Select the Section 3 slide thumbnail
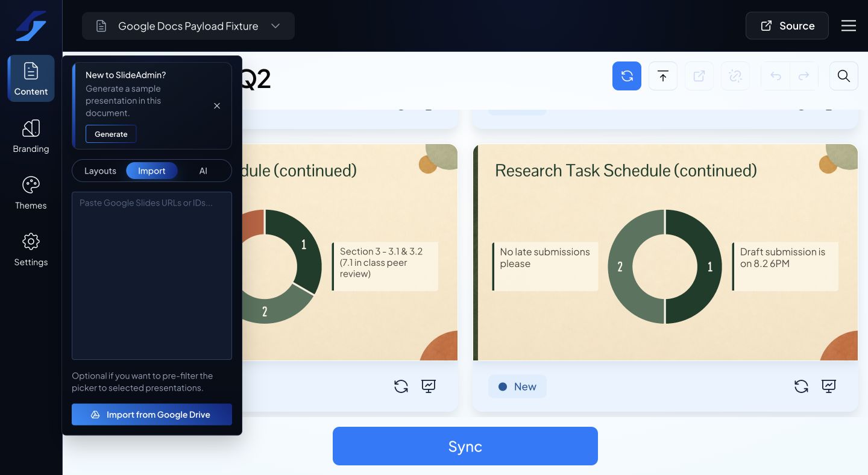This screenshot has height=475, width=868. tap(350, 252)
